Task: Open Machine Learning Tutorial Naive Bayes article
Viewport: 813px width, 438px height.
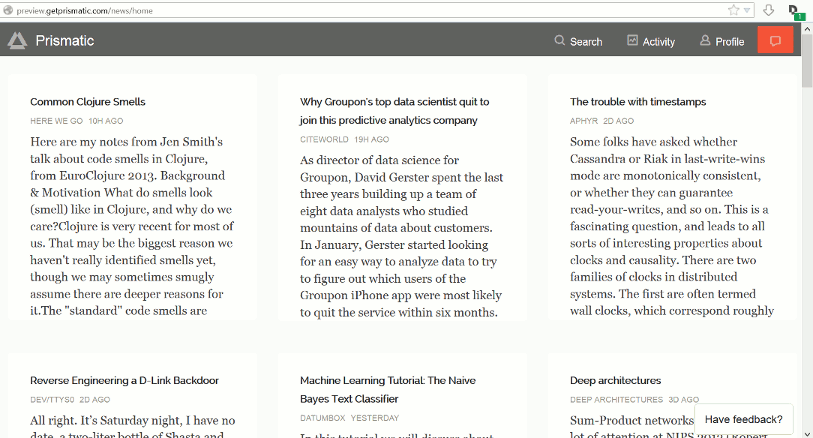Action: click(x=388, y=389)
